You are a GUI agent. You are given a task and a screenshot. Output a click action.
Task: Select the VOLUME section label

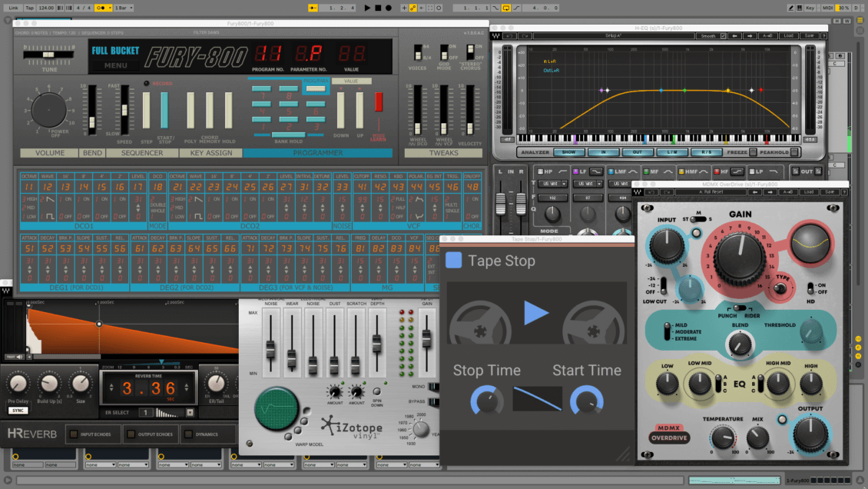pos(50,153)
